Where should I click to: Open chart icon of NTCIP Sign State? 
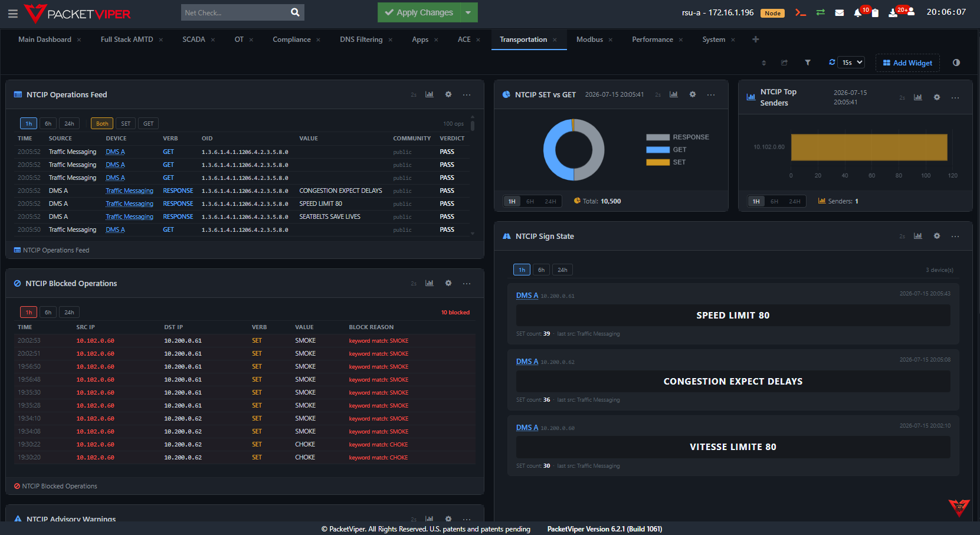pos(918,236)
